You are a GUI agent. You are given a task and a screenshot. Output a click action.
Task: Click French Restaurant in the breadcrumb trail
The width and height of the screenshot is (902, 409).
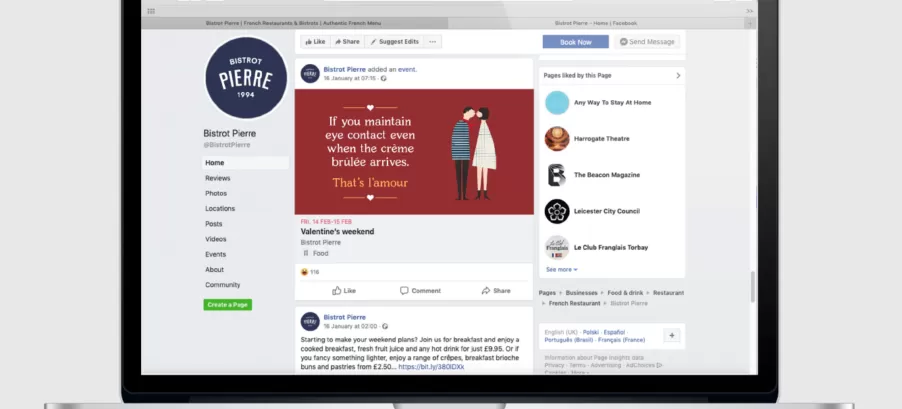pos(575,303)
